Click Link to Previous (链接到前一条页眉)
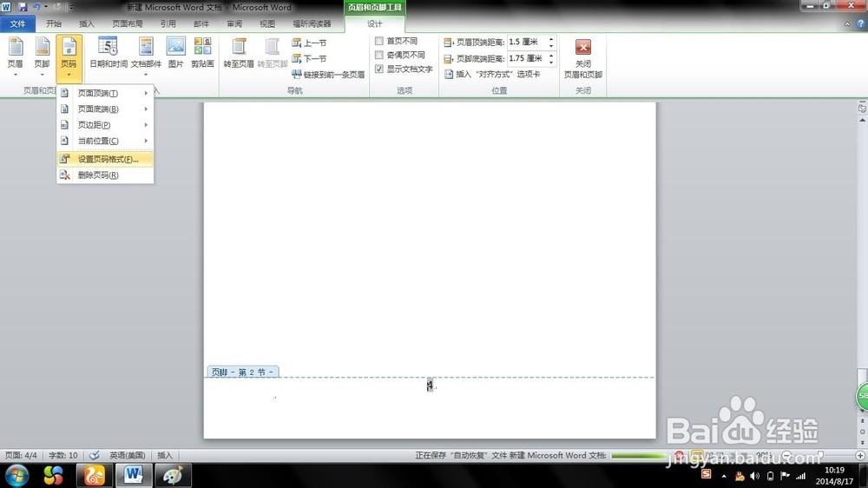 click(x=328, y=74)
